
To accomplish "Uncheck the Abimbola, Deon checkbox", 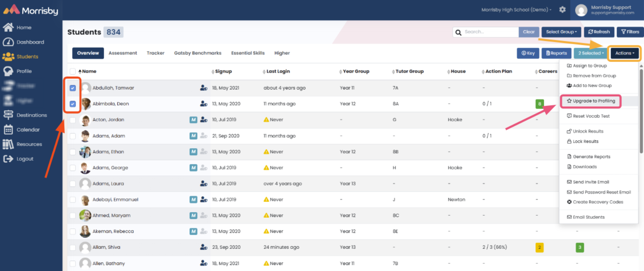I will [73, 104].
